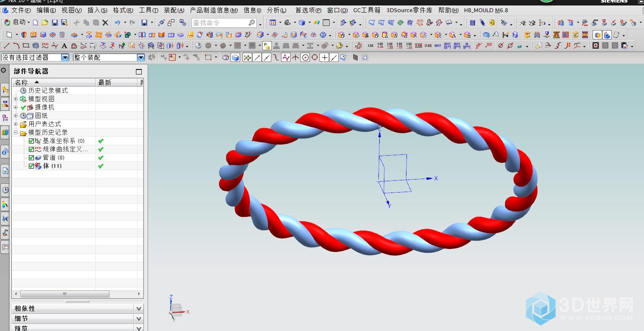Select the Rectangle curve tool
This screenshot has width=644, height=331.
tap(26, 46)
